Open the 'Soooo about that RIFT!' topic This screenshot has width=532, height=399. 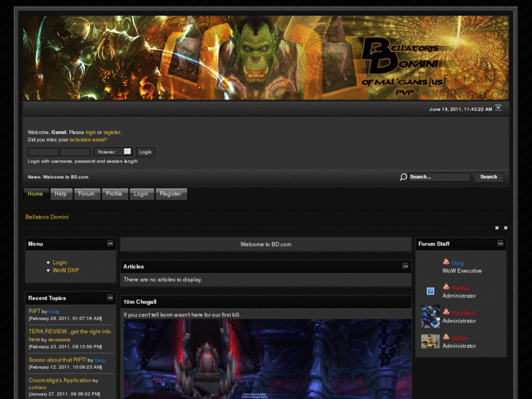tap(57, 359)
